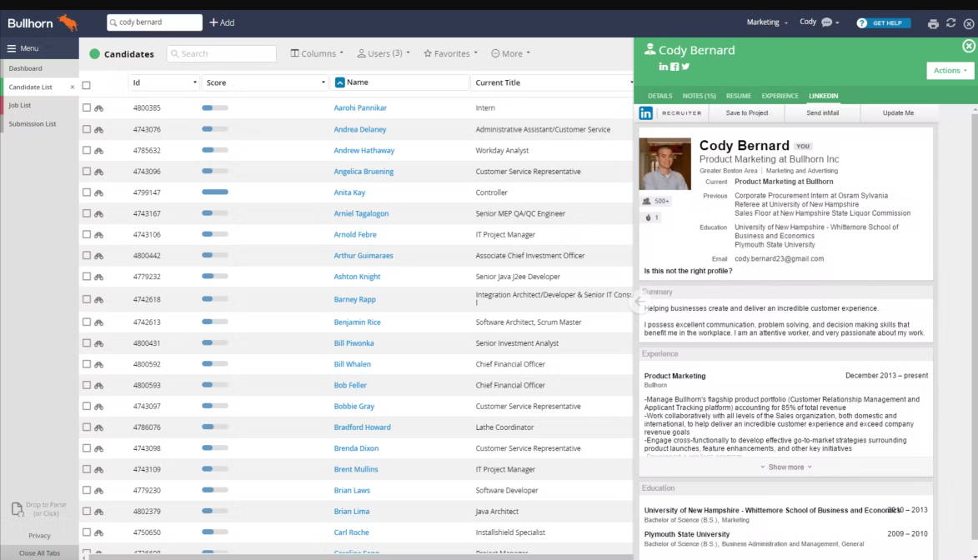Click the Get Help question mark icon
The image size is (978, 560).
(861, 23)
